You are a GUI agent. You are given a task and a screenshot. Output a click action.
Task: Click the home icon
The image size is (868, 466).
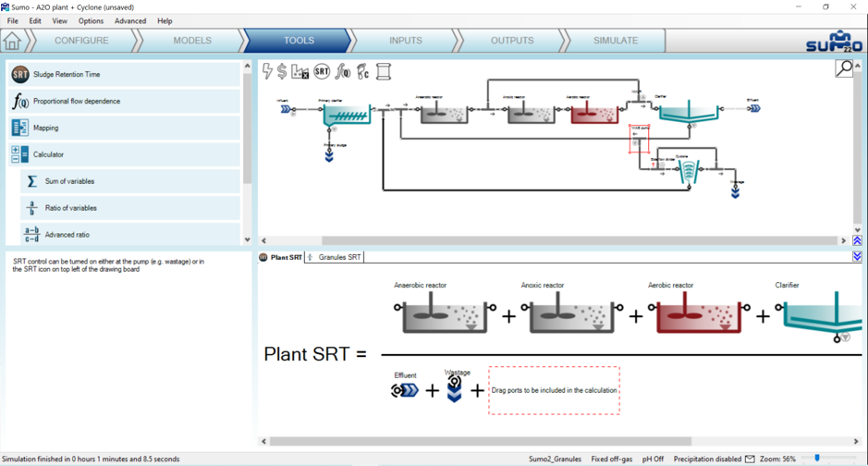pos(12,41)
